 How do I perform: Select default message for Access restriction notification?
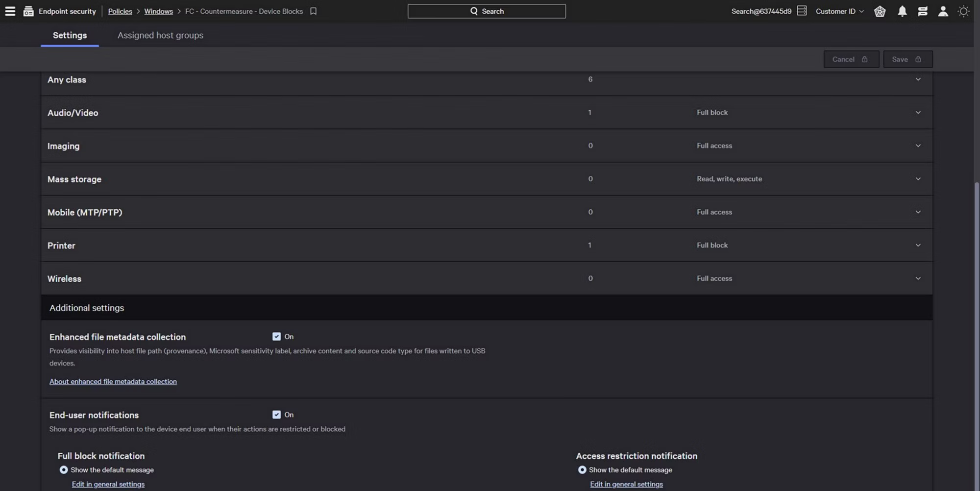coord(582,470)
